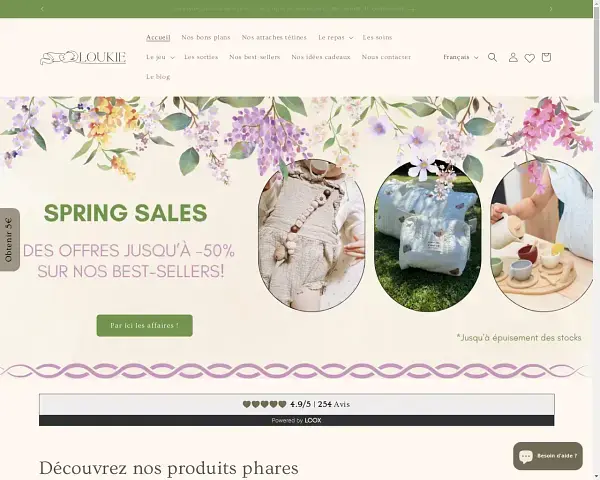The height and width of the screenshot is (480, 600).
Task: Go to Nos bons plans menu item
Action: coord(206,38)
